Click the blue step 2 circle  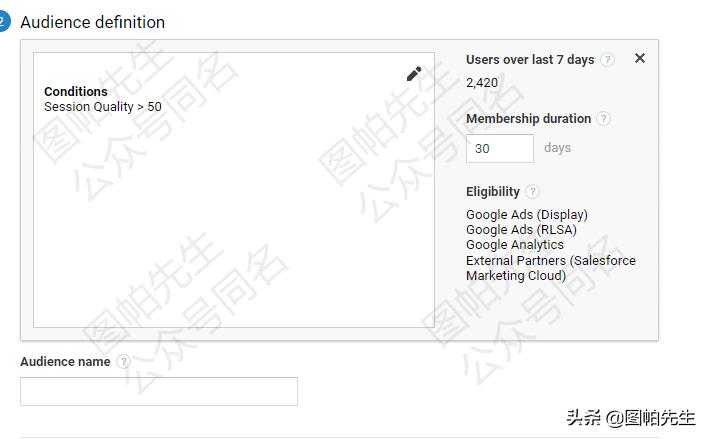[x=3, y=21]
